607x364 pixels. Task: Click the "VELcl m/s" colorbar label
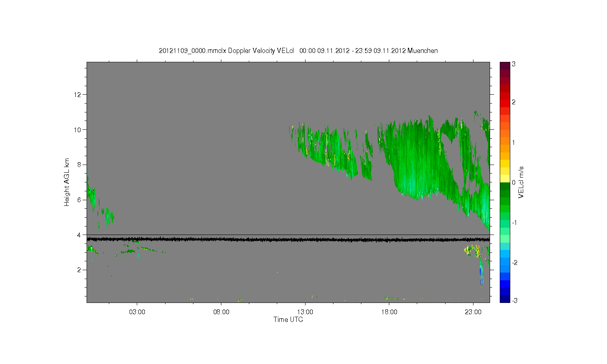[x=521, y=182]
